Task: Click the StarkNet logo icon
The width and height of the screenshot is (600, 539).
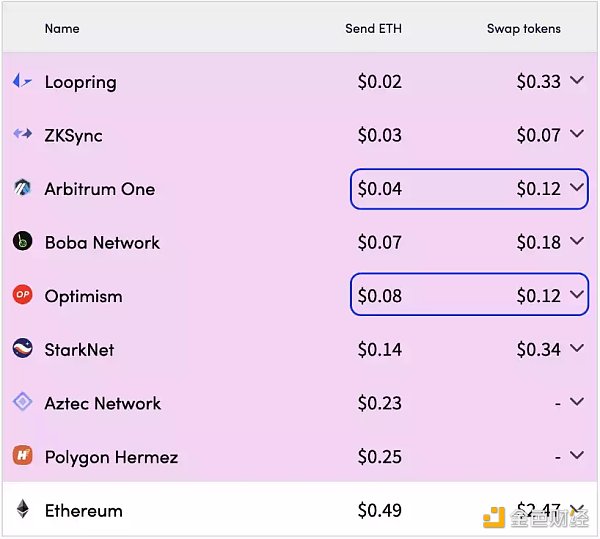Action: click(23, 348)
